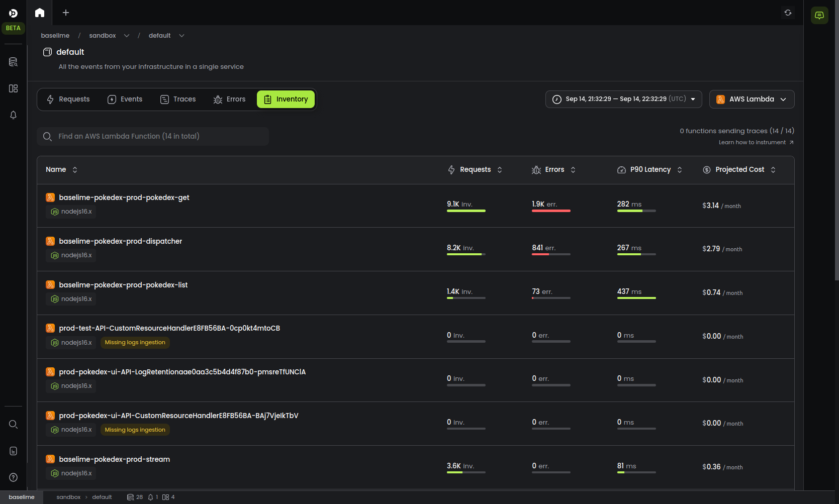Expand the sandbox breadcrumb dropdown
The height and width of the screenshot is (504, 839).
click(127, 36)
